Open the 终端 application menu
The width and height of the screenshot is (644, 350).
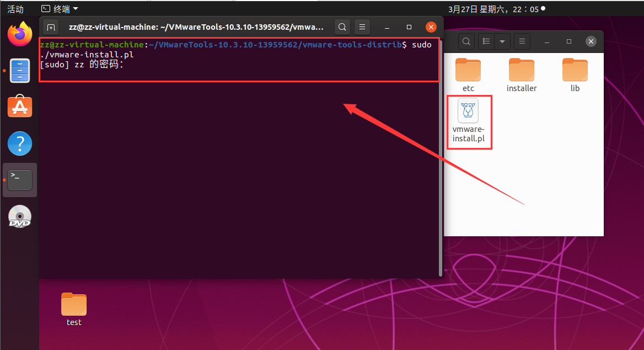[x=60, y=9]
